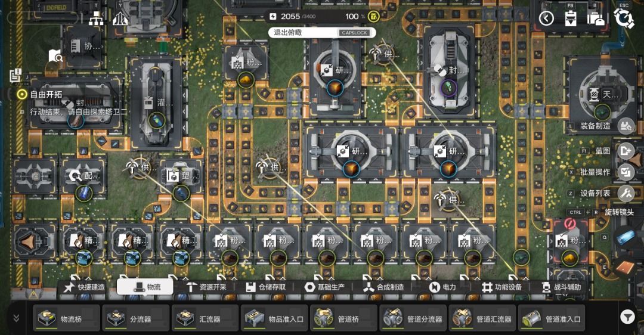Screen dimensions: 644x335
Task: Select the 管道桥 pipe bridge item
Action: pyautogui.click(x=344, y=318)
